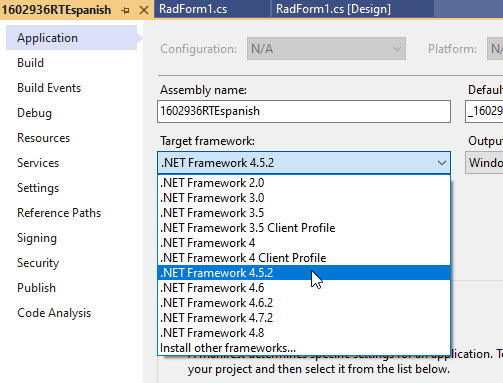The height and width of the screenshot is (383, 503).
Task: Choose .NET Framework 4.6.2 option
Action: point(304,303)
